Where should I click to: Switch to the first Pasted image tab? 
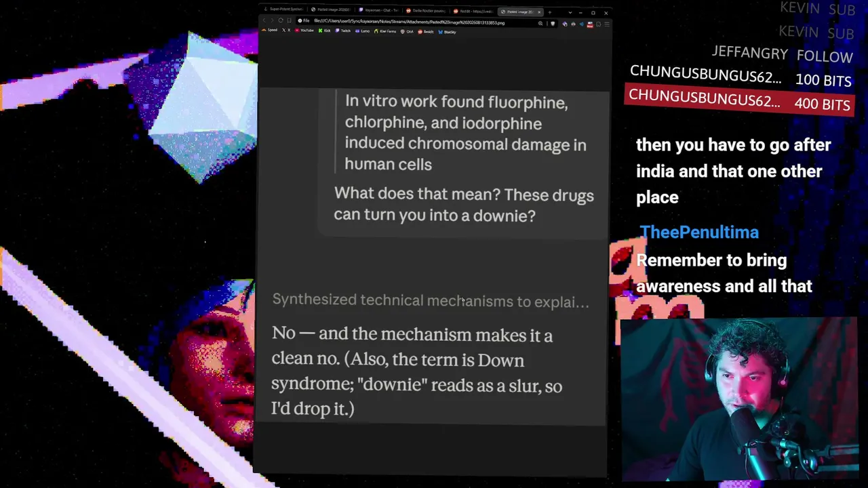332,10
